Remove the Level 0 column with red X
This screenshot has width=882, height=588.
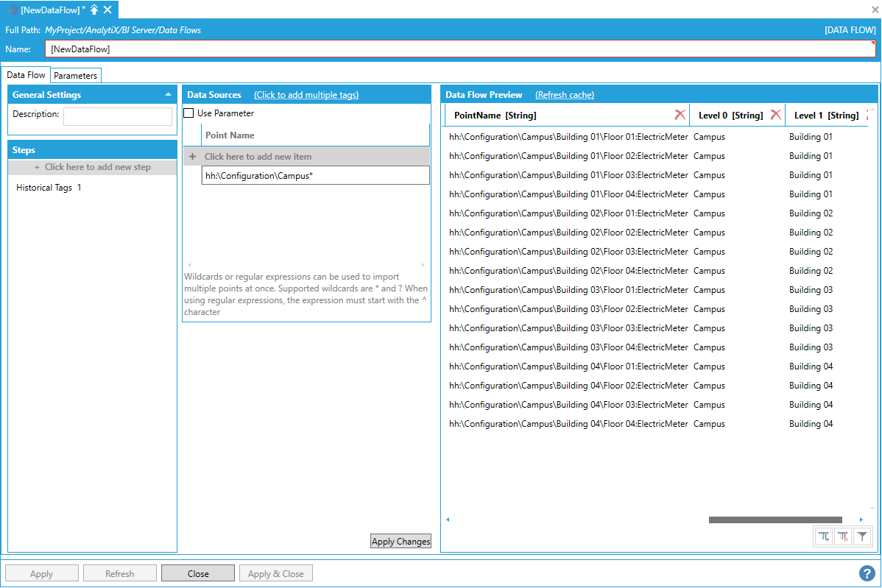pyautogui.click(x=775, y=115)
